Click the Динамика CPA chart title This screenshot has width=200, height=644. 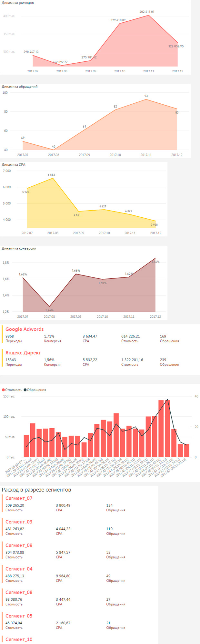pos(14,165)
